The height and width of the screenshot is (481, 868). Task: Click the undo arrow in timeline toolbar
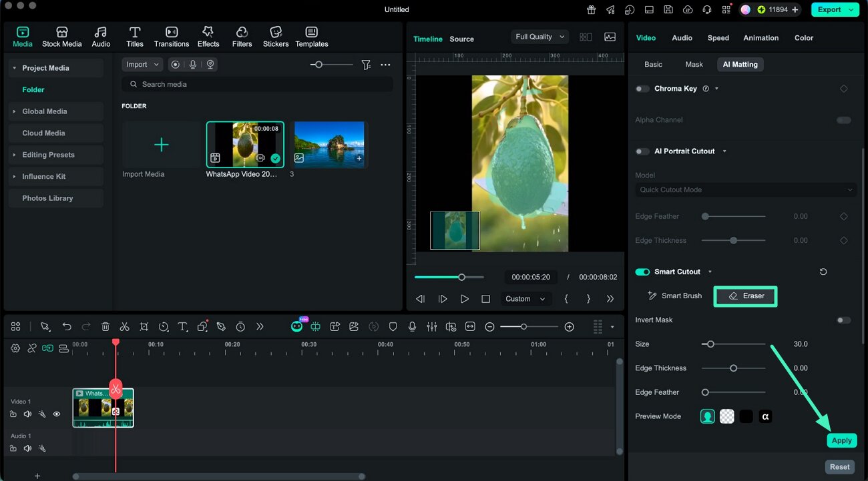[x=67, y=326]
